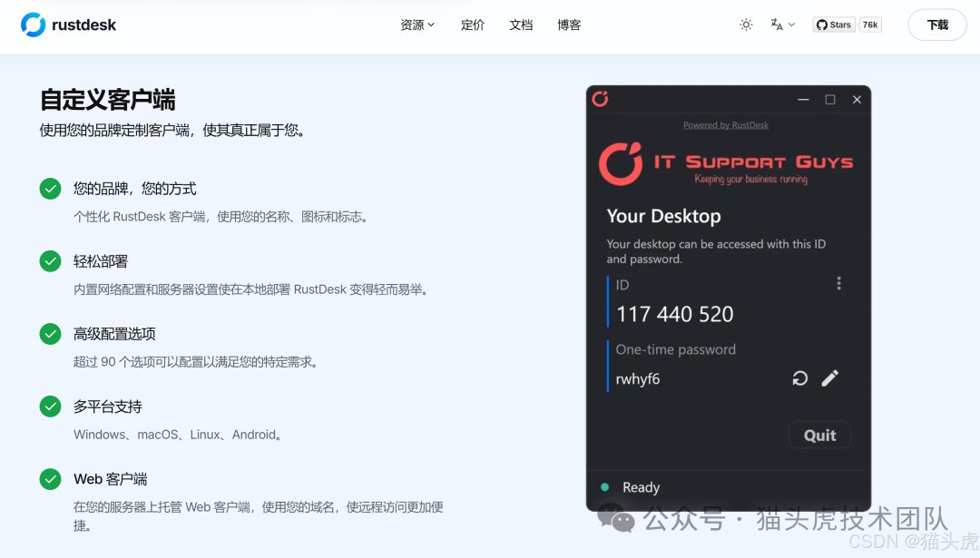Click the Powered by RustDesk link
The width and height of the screenshot is (980, 558).
(x=726, y=125)
